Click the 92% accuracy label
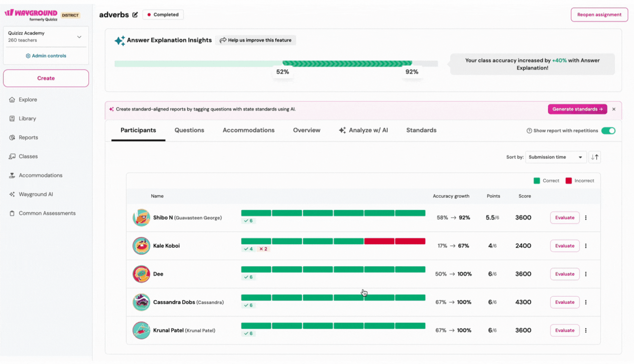634x364 pixels. click(x=412, y=72)
